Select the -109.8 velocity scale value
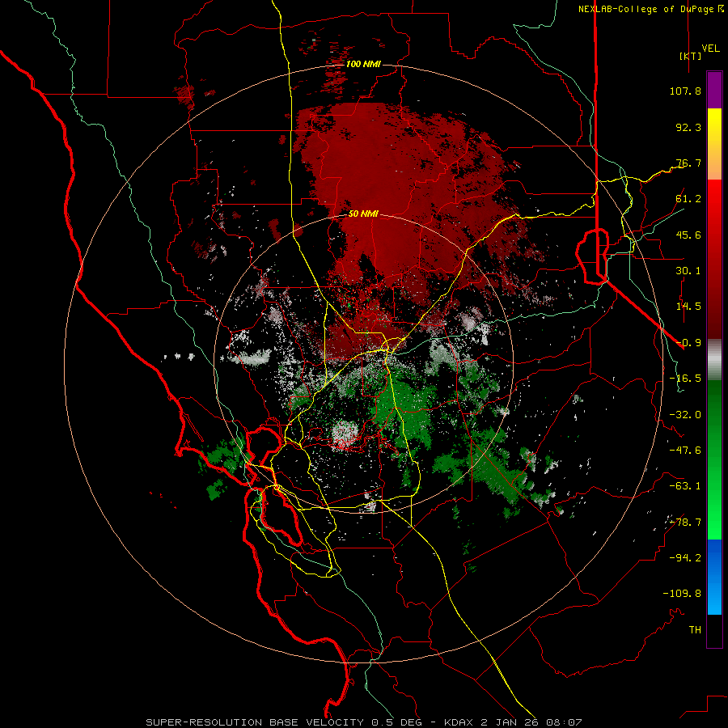 [682, 594]
